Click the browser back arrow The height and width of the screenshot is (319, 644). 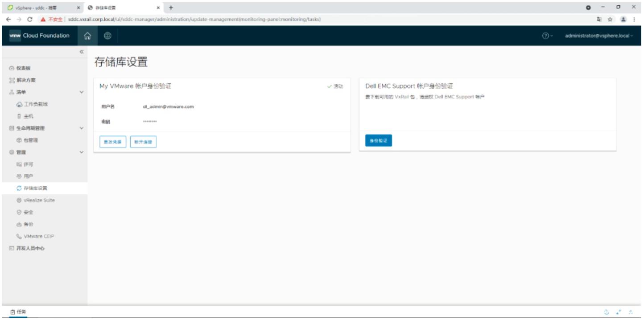coord(8,19)
